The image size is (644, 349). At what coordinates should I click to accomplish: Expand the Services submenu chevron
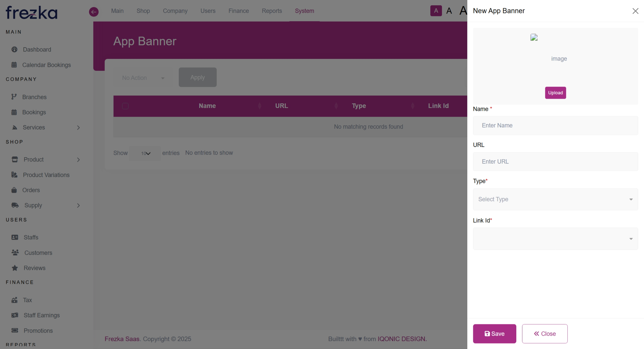[78, 128]
